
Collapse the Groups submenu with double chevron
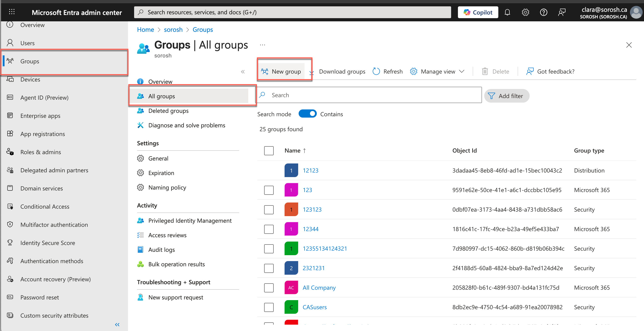pyautogui.click(x=243, y=72)
